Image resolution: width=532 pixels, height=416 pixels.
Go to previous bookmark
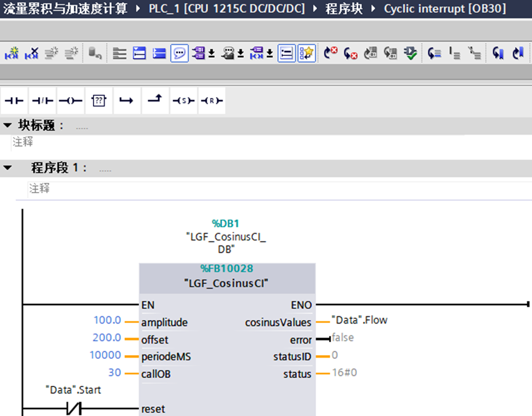(x=498, y=53)
